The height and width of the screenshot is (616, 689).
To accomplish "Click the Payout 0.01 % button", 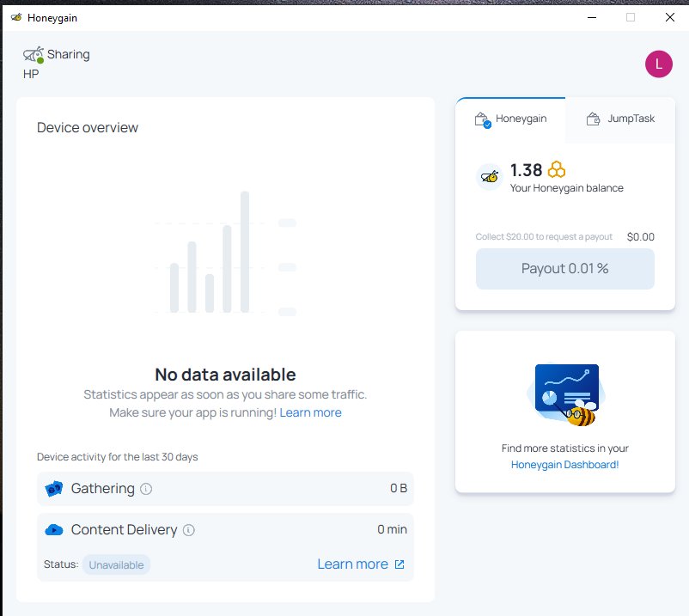I will click(x=565, y=268).
